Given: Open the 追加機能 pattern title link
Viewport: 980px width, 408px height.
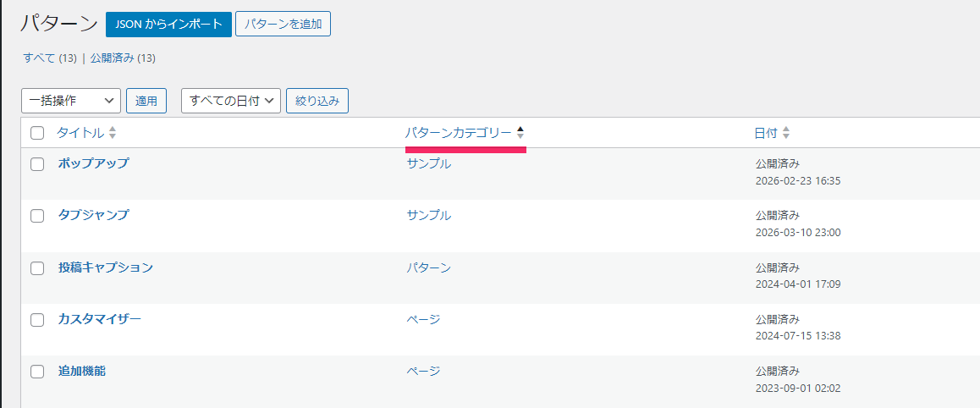Looking at the screenshot, I should coord(82,371).
